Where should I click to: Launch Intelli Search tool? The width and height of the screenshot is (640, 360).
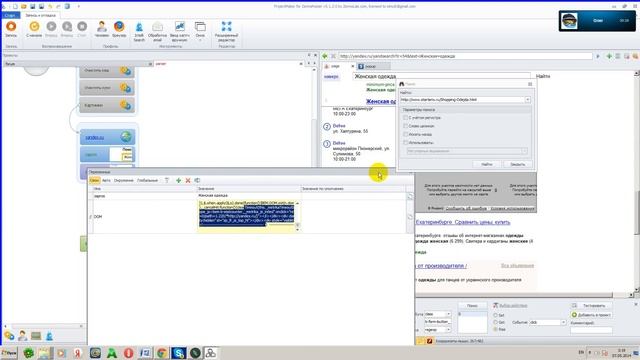(139, 31)
